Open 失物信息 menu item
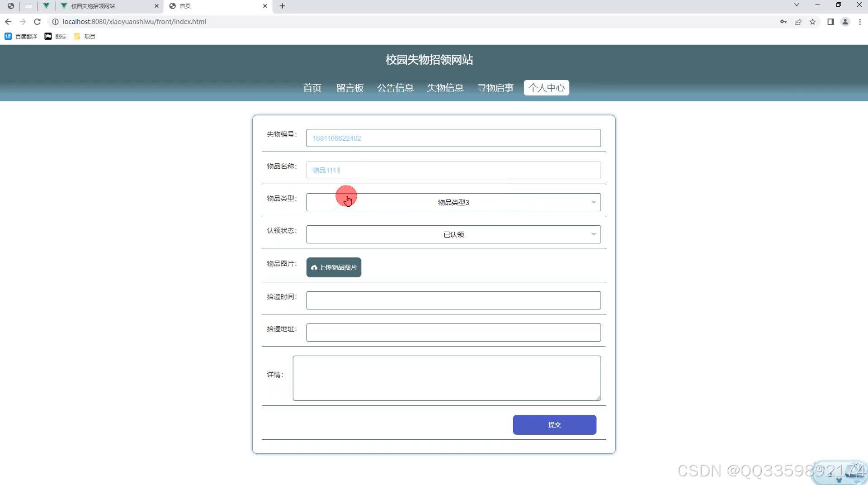 pos(445,88)
